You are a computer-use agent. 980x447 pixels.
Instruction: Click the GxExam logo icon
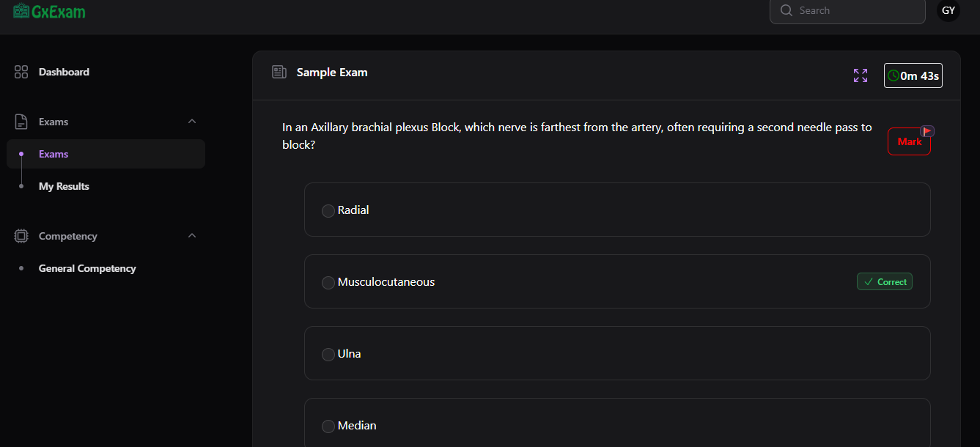[x=23, y=11]
